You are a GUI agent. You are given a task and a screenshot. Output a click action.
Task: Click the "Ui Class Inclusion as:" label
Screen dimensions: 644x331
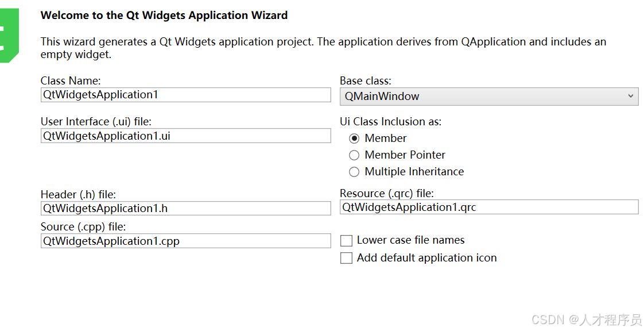coord(390,122)
